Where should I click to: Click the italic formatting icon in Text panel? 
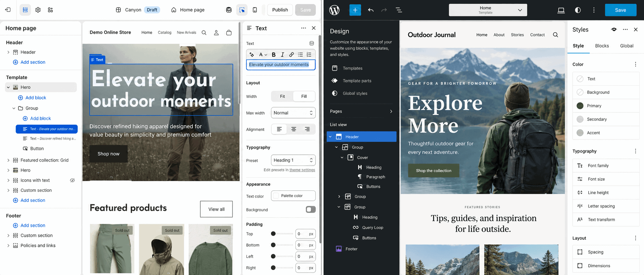click(x=282, y=54)
